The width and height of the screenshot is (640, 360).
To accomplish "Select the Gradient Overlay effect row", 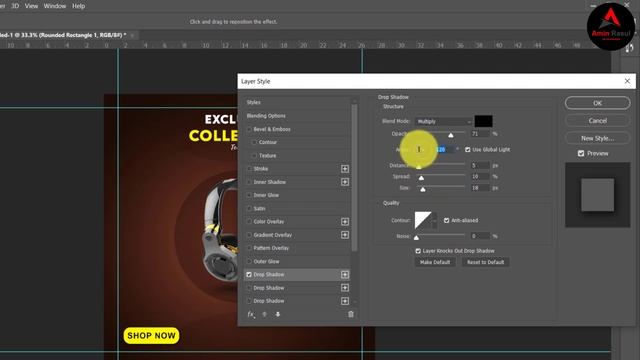I will point(297,235).
